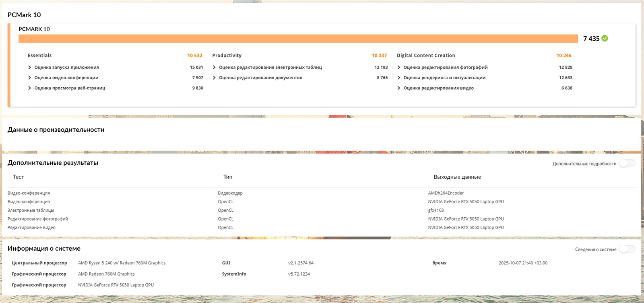Expand the Оценка видео-конференции row arrow
This screenshot has width=644, height=303.
tap(30, 78)
